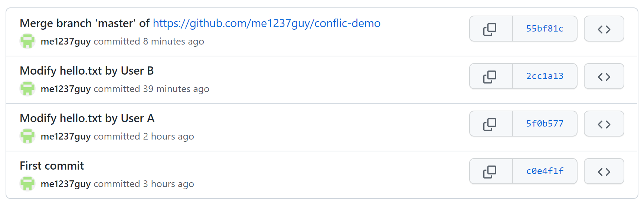Copy the full SHA for commit 5f0b577
Image resolution: width=644 pixels, height=203 pixels.
tap(491, 124)
